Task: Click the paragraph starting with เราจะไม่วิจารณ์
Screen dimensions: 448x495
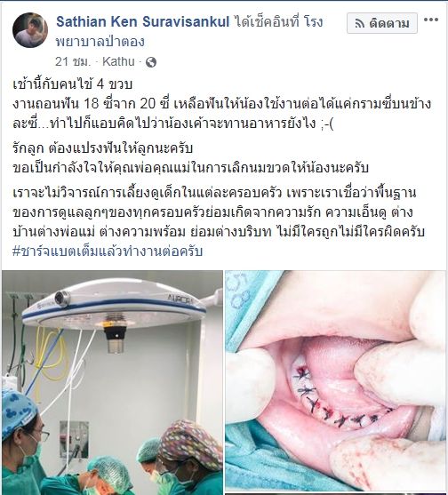Action: point(219,212)
